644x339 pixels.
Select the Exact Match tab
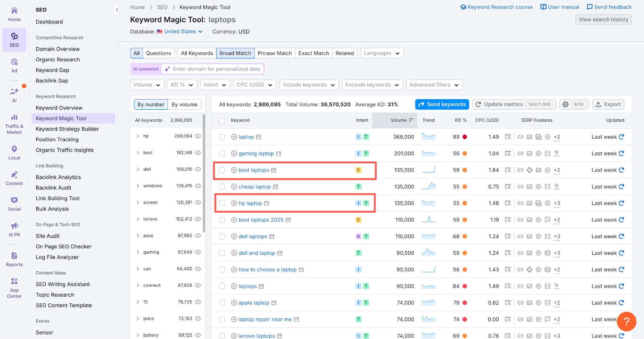(x=314, y=53)
